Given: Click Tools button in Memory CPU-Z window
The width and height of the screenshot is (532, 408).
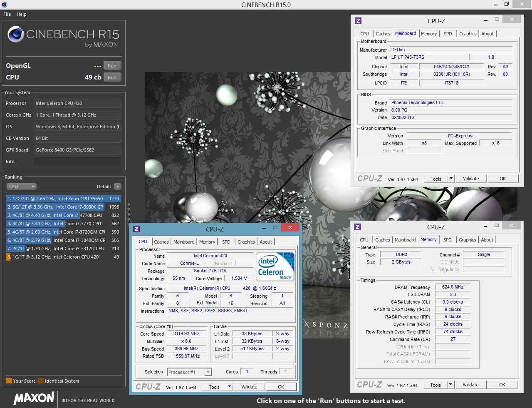Looking at the screenshot, I should coord(435,385).
